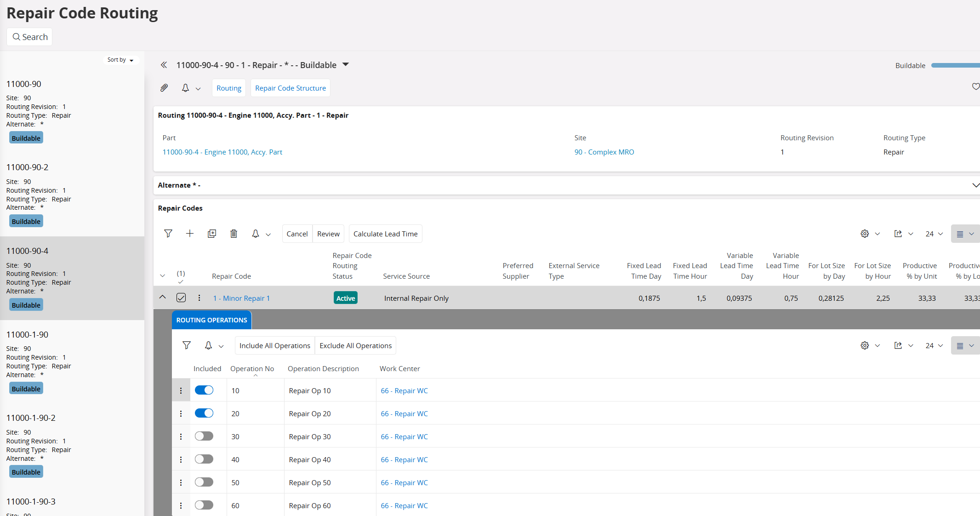Click the Search magnifier button
This screenshot has height=516, width=980.
pos(29,37)
